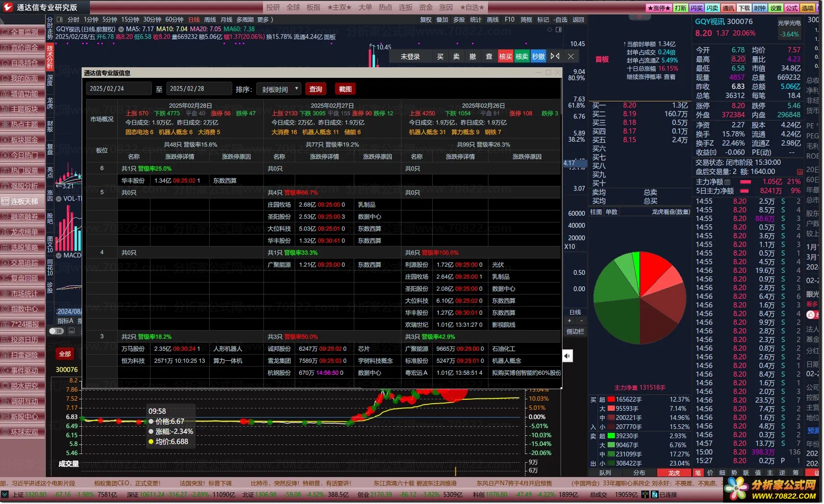The image size is (824, 504).
Task: Open the ★自选★ top menu
Action: click(x=472, y=7)
